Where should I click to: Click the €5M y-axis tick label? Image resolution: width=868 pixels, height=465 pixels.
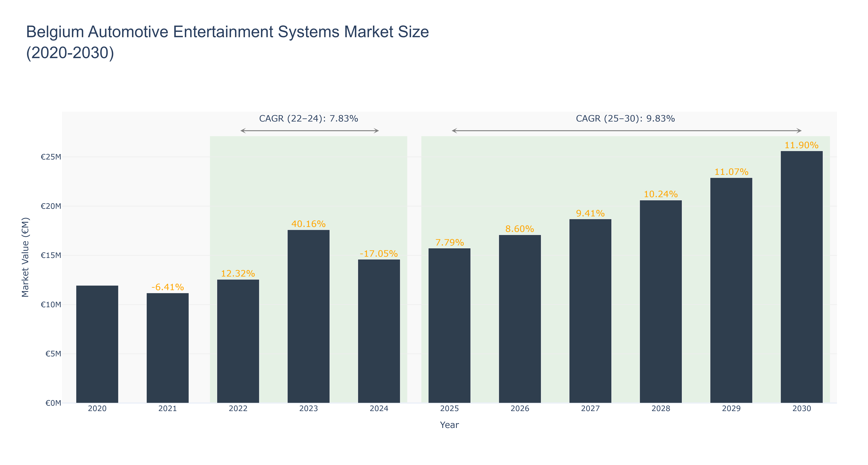[53, 354]
